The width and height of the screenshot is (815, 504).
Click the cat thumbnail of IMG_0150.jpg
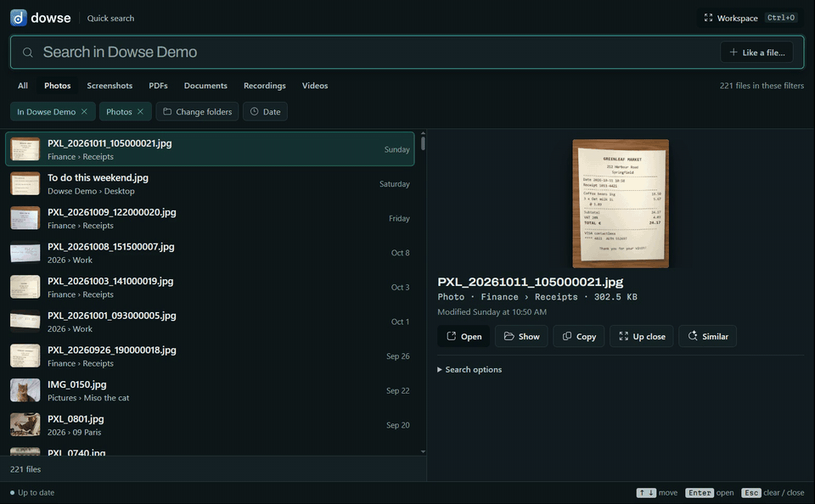tap(25, 391)
